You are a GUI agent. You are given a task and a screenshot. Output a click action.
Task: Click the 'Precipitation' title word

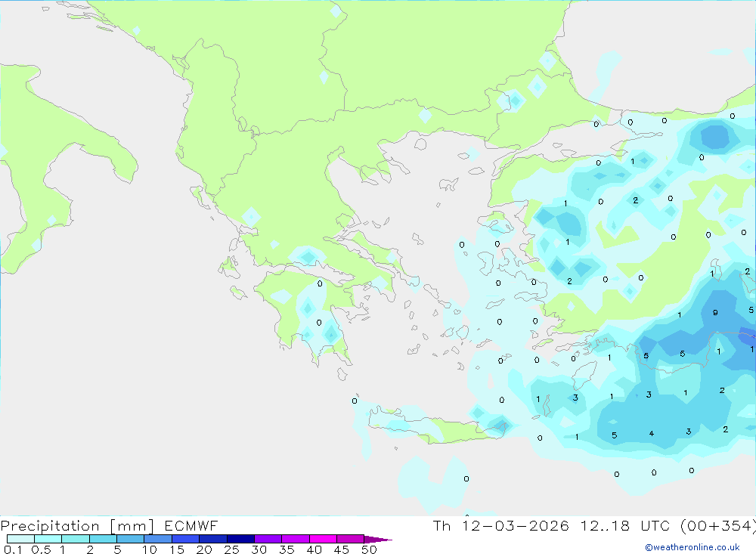(50, 525)
